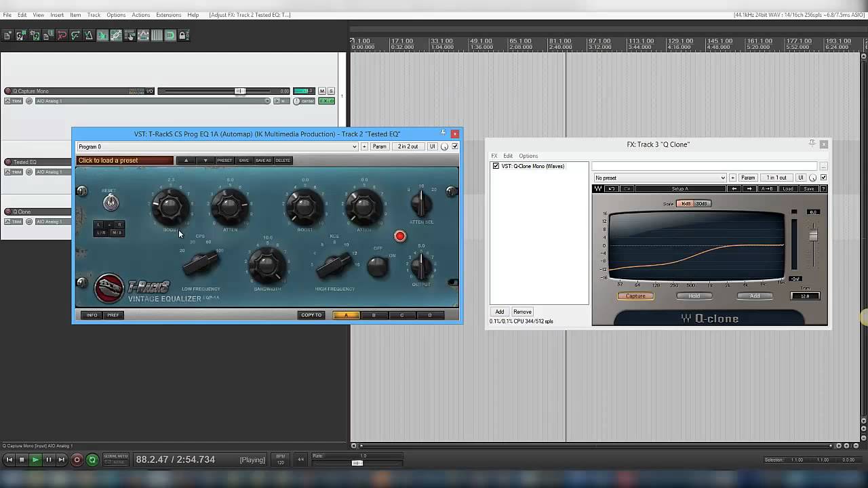
Task: Click the T-RackS High Frequency selector knob
Action: tap(334, 266)
